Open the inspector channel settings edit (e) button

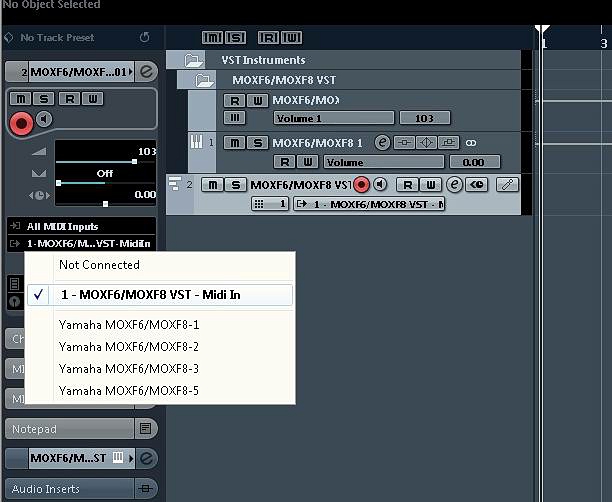tap(146, 72)
